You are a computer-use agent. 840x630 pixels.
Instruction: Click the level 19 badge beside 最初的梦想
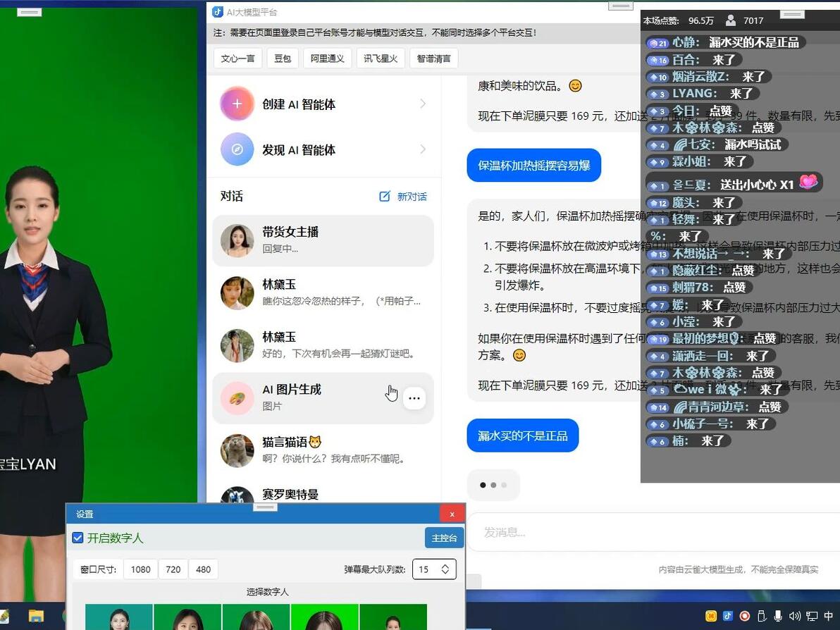[658, 339]
